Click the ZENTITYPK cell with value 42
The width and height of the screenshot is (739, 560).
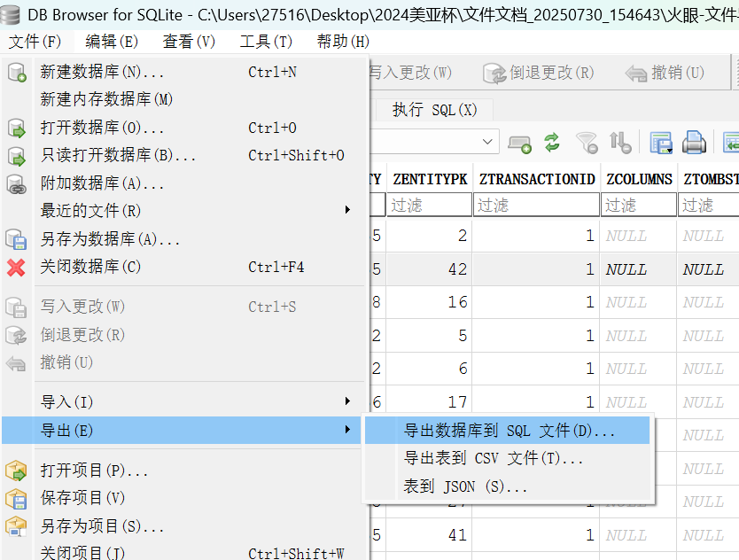coord(430,269)
